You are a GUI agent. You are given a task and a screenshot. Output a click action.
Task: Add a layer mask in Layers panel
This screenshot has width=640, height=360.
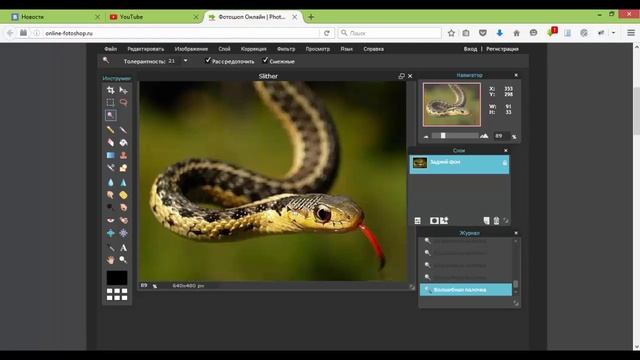coord(434,221)
